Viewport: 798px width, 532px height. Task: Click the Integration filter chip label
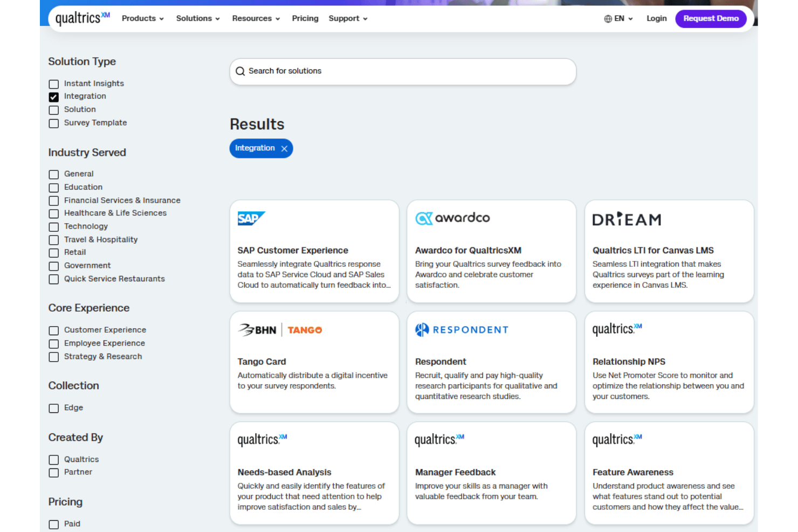point(254,148)
